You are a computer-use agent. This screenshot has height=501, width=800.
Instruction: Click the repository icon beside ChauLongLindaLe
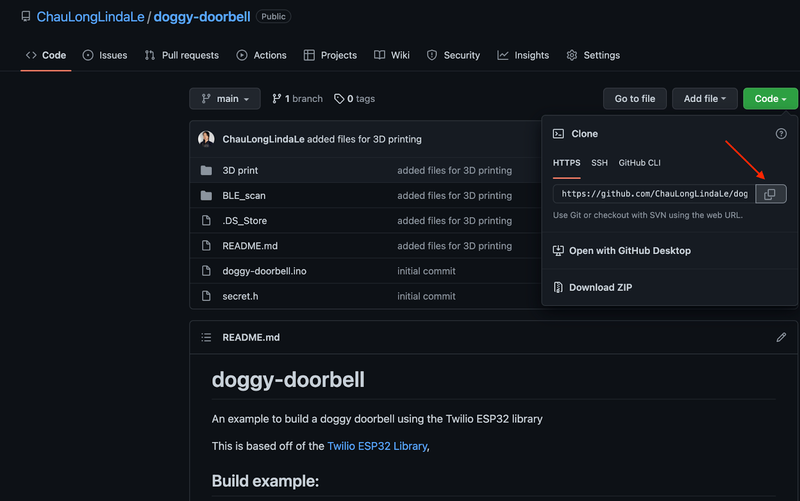pos(26,16)
